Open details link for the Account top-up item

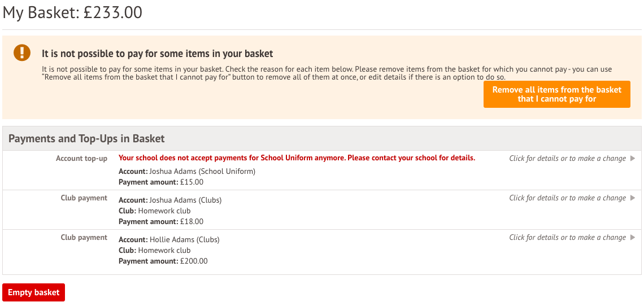[567, 159]
